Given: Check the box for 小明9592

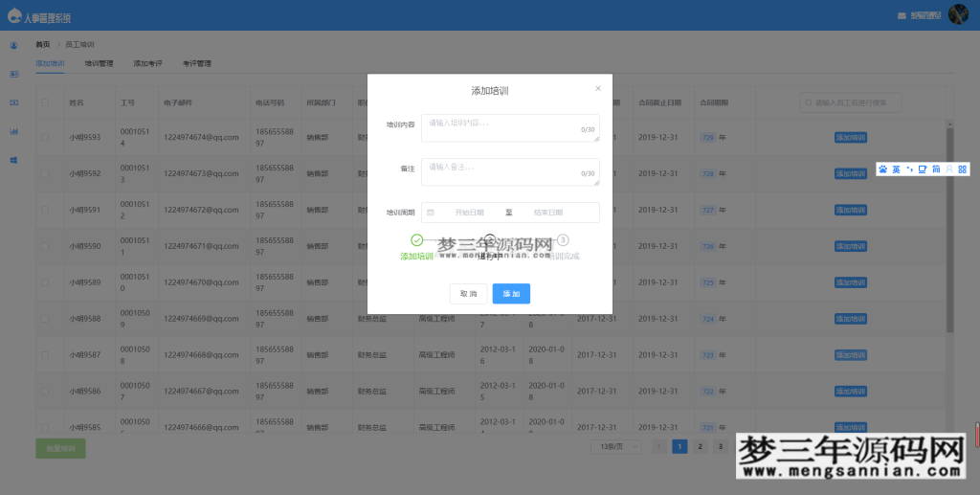Looking at the screenshot, I should click(x=45, y=173).
